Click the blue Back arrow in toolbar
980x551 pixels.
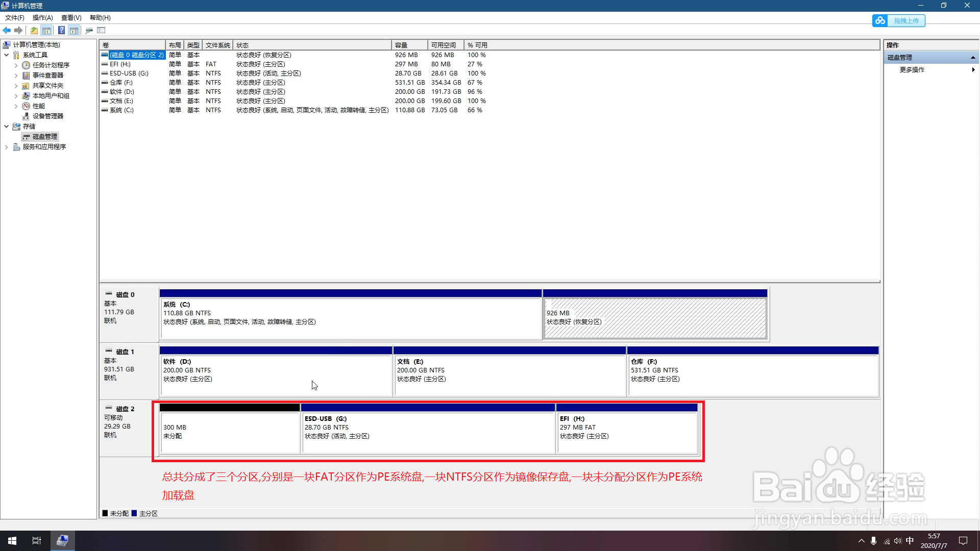(7, 31)
